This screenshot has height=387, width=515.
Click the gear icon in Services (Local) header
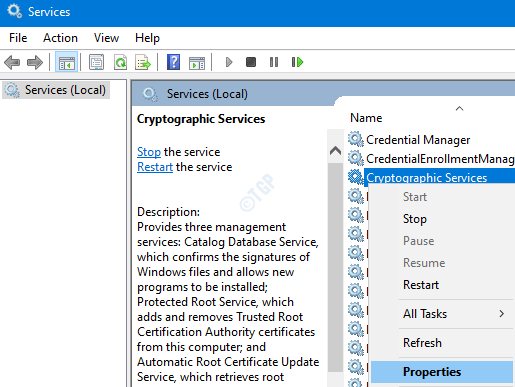[150, 94]
